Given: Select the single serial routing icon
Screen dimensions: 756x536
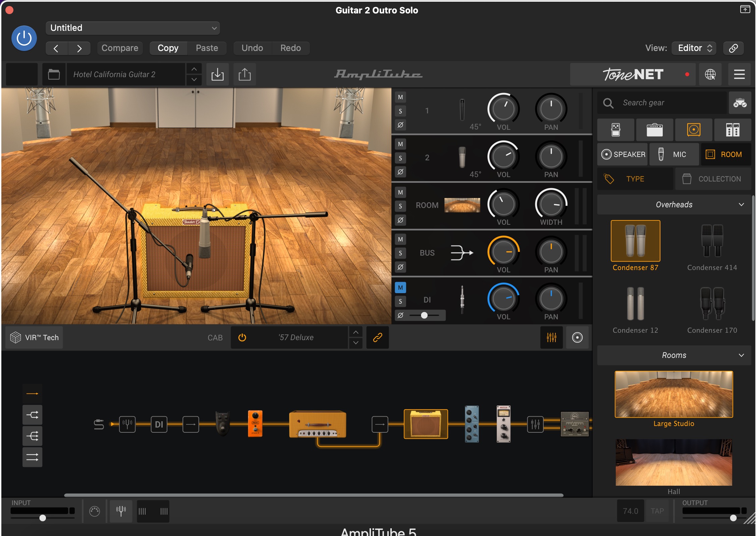Looking at the screenshot, I should coord(32,393).
